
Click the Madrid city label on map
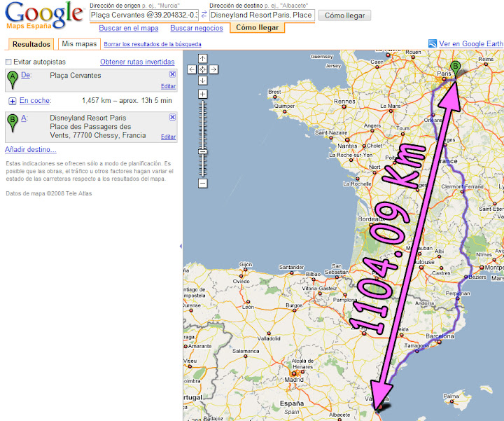(x=294, y=380)
